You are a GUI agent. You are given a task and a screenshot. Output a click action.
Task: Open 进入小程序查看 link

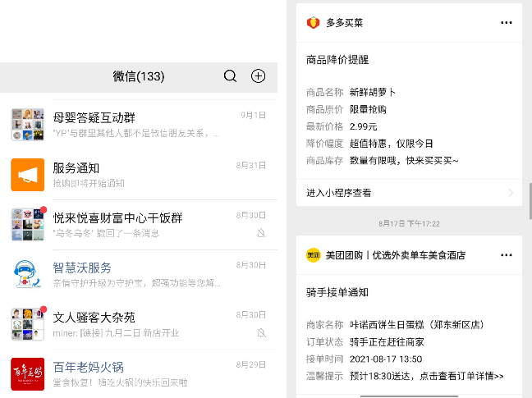point(409,193)
